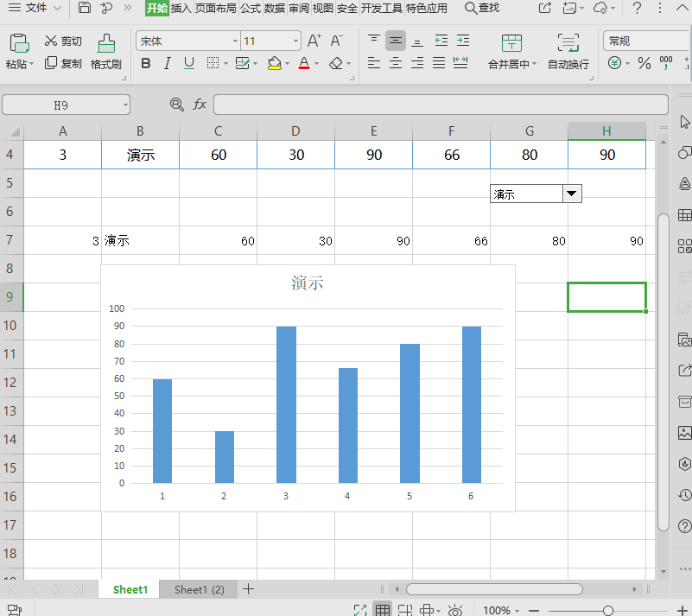Image resolution: width=692 pixels, height=616 pixels.
Task: Select cell C4 containing 60
Action: [x=219, y=155]
